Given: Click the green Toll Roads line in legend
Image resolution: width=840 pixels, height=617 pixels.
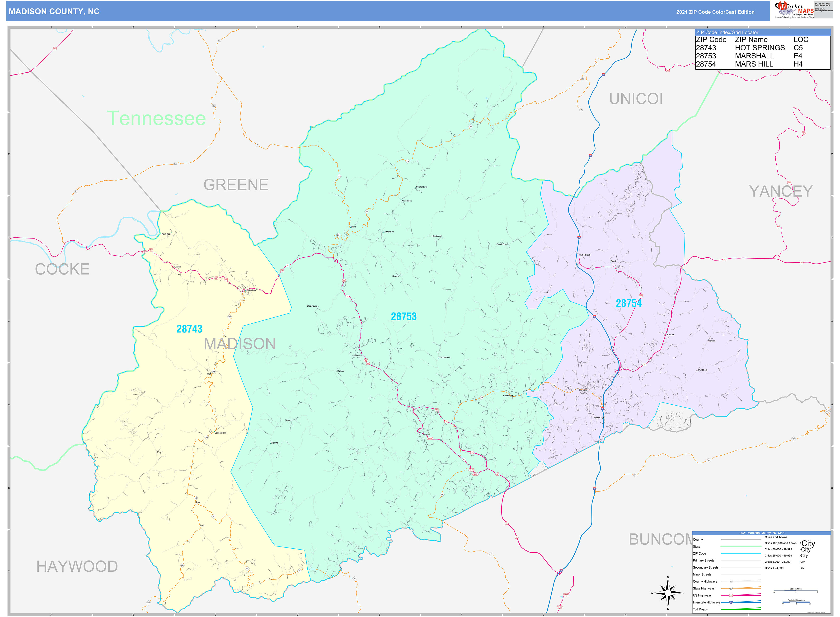Looking at the screenshot, I should 740,609.
